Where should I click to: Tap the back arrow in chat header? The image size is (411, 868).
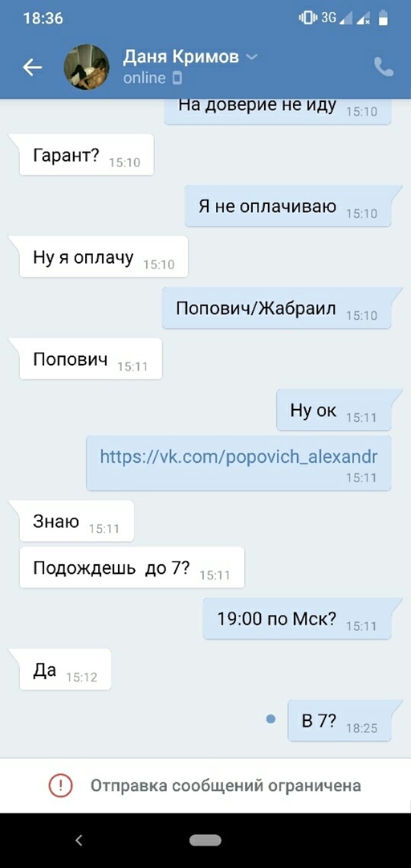point(32,68)
